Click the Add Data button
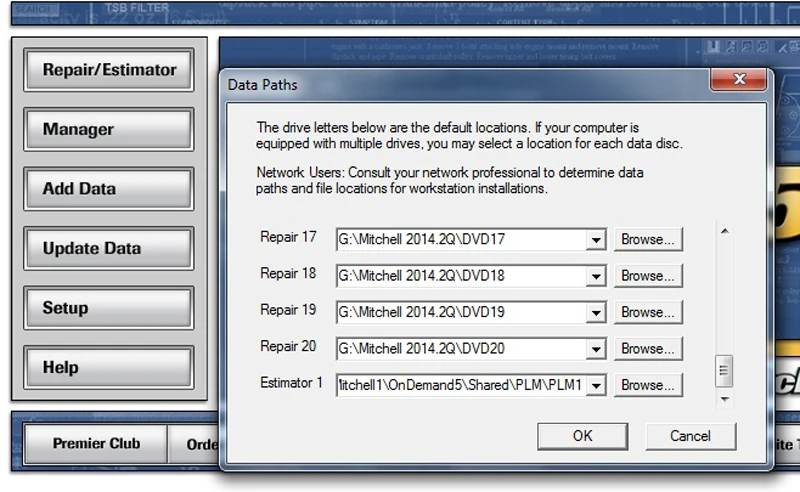Viewport: 800px width, 492px height. click(109, 189)
